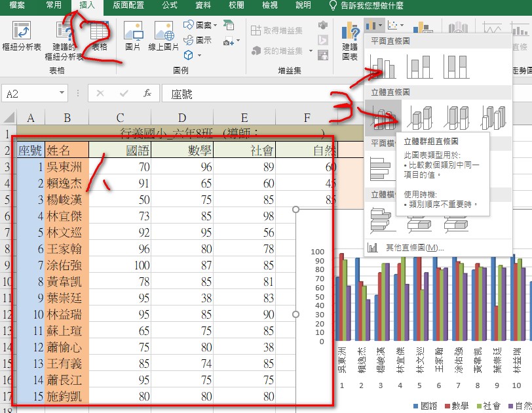Switch to the 資料 tab

(203, 5)
